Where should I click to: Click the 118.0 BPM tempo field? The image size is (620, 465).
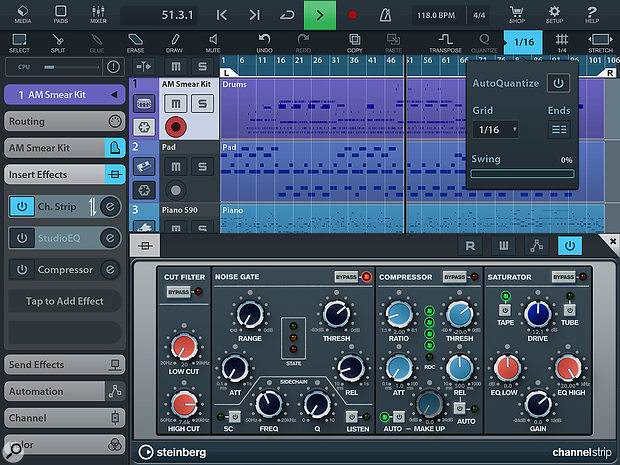[436, 15]
